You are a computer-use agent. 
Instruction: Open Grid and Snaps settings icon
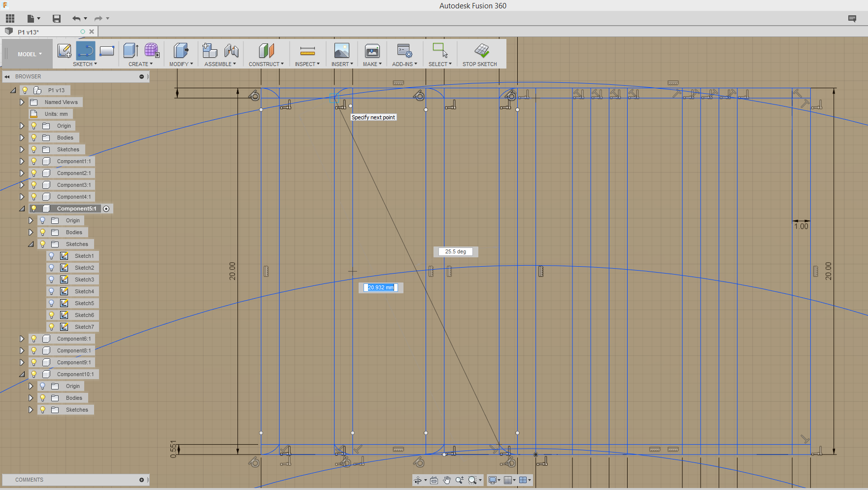pos(508,480)
